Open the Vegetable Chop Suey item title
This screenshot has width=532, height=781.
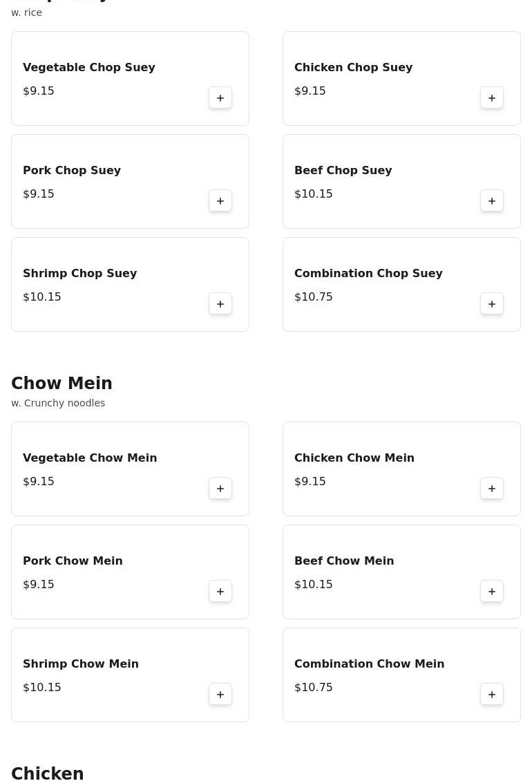(89, 67)
